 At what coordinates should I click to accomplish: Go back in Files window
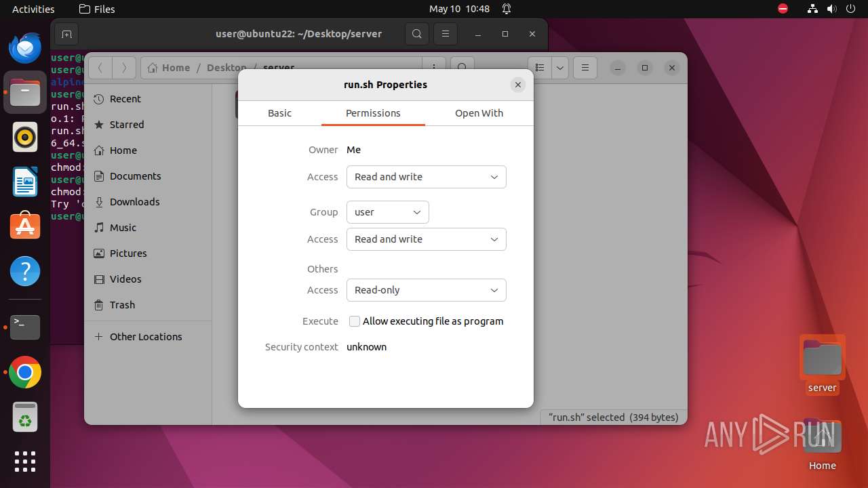pos(100,68)
